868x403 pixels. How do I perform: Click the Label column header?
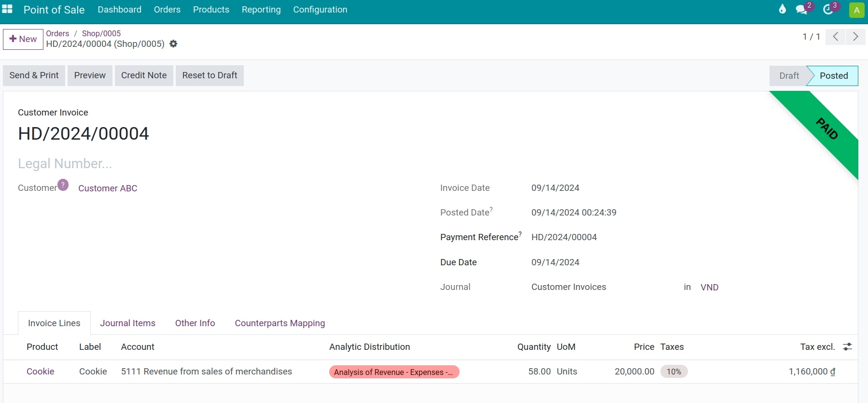(90, 347)
